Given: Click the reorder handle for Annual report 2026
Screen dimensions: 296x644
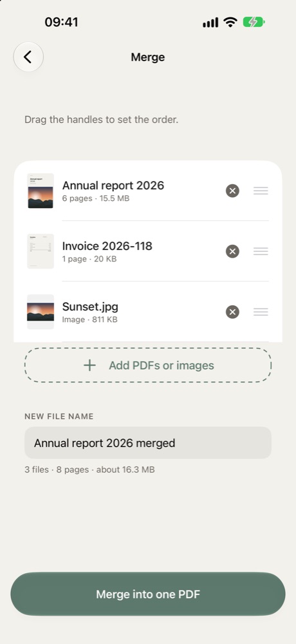Looking at the screenshot, I should pos(261,191).
